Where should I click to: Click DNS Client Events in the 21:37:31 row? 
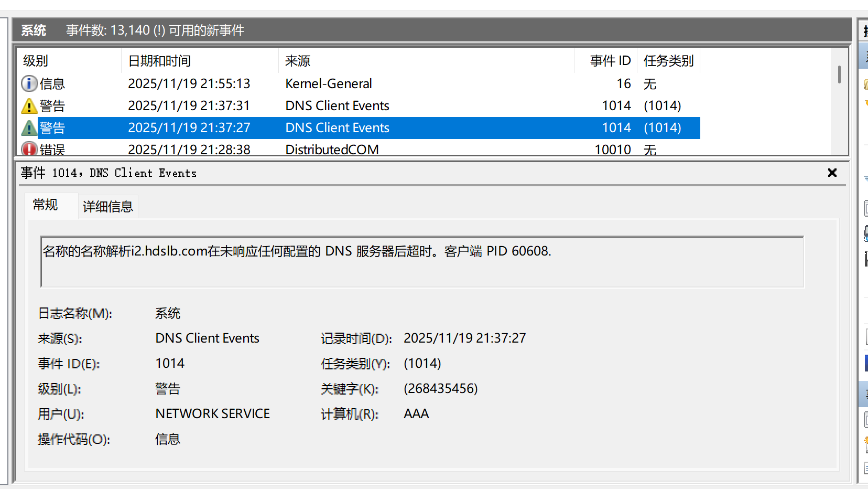pos(337,106)
